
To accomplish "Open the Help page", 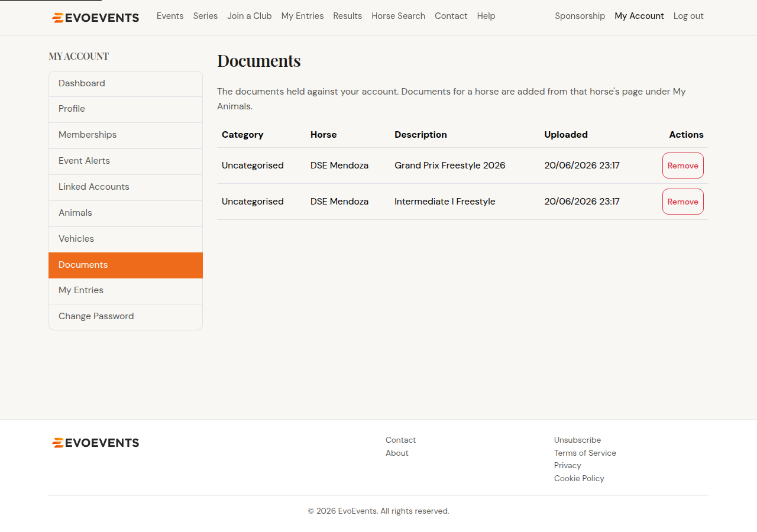I will click(x=486, y=16).
